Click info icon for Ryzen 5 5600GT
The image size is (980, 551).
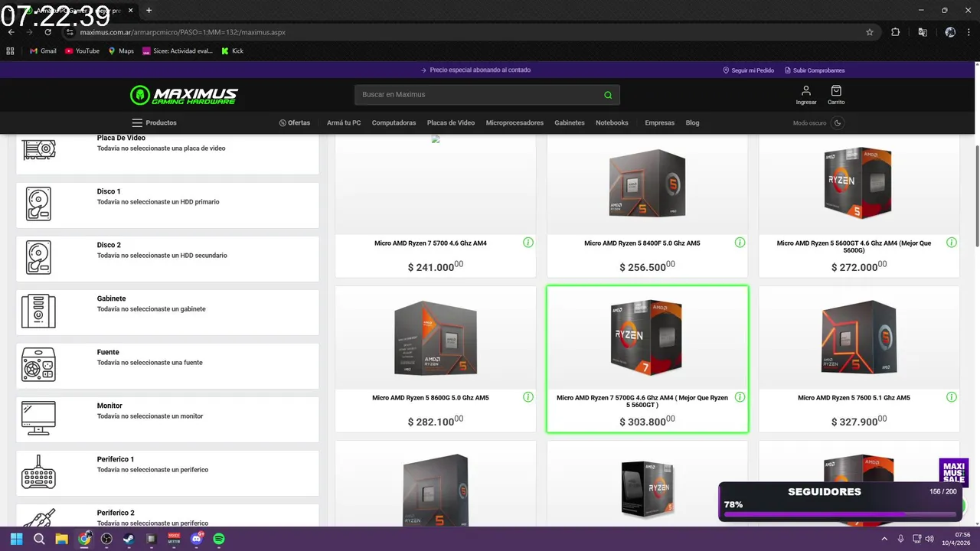point(951,243)
